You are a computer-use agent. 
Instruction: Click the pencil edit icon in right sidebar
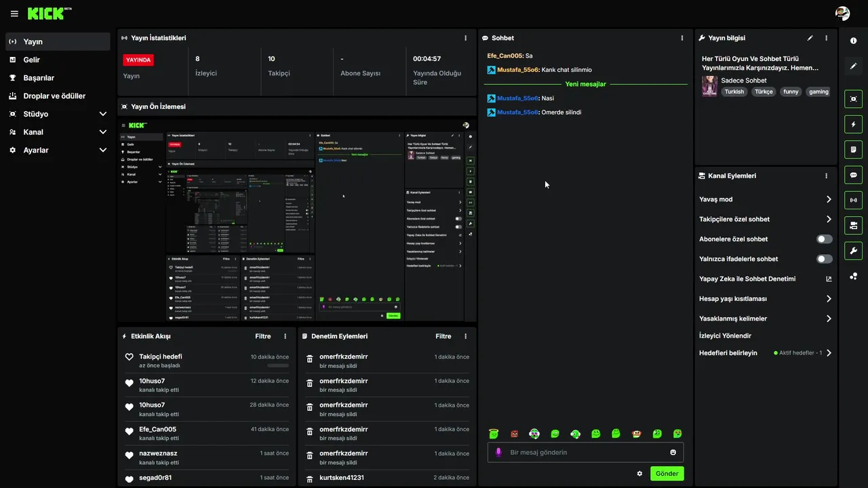(853, 66)
